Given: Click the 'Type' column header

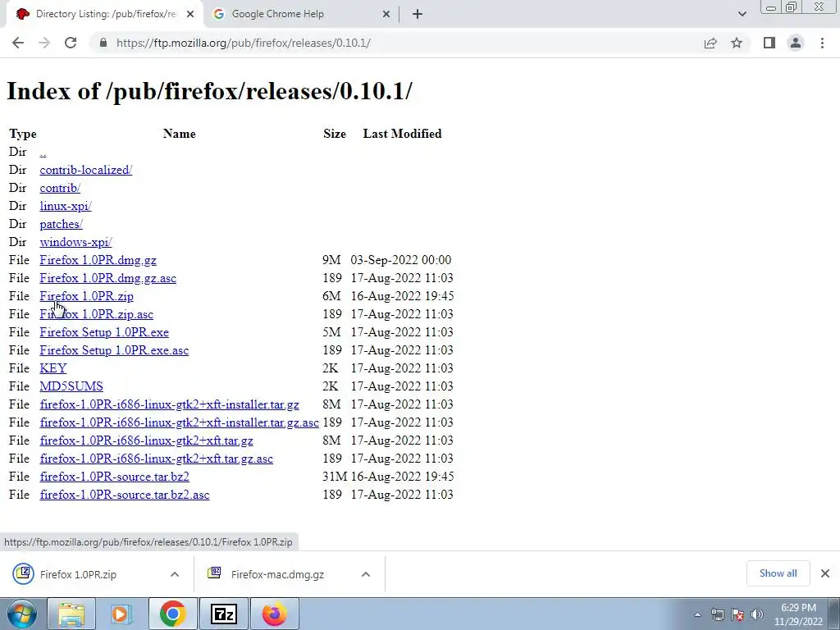Looking at the screenshot, I should coord(22,134).
